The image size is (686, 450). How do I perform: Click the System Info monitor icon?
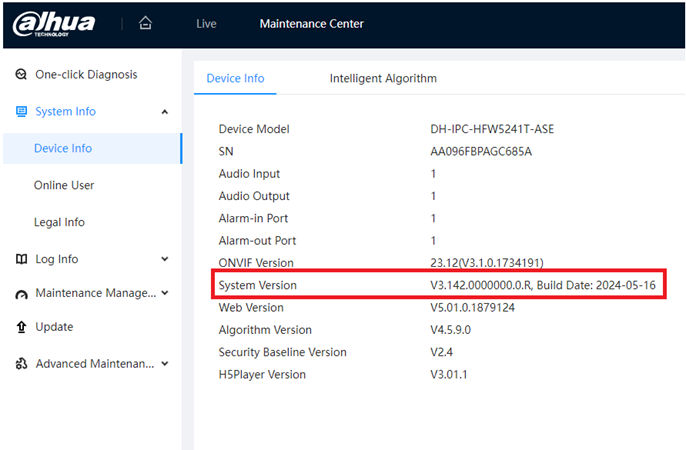click(21, 112)
